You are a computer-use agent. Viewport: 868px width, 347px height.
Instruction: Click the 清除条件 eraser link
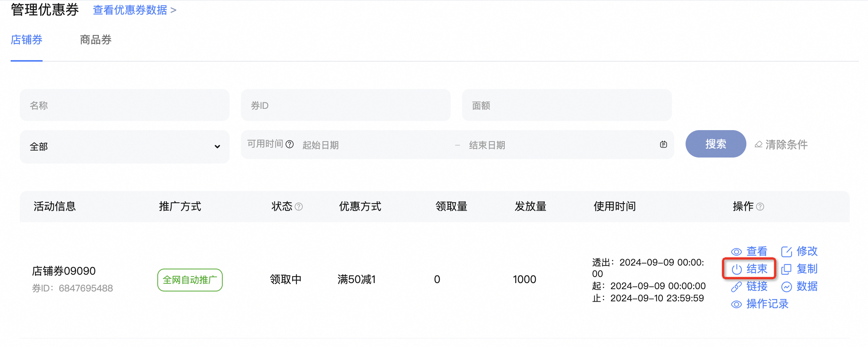coord(781,145)
